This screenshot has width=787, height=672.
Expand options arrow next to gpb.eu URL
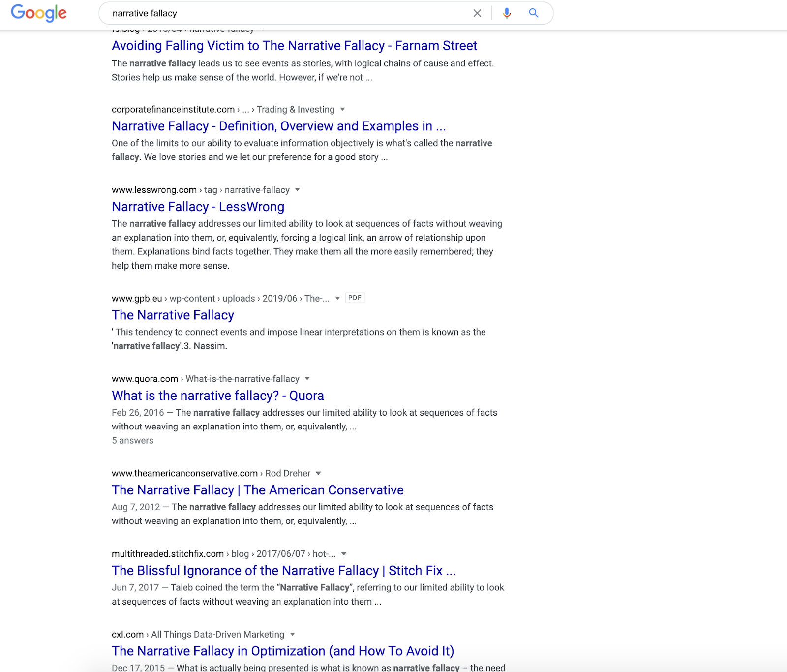pyautogui.click(x=337, y=298)
